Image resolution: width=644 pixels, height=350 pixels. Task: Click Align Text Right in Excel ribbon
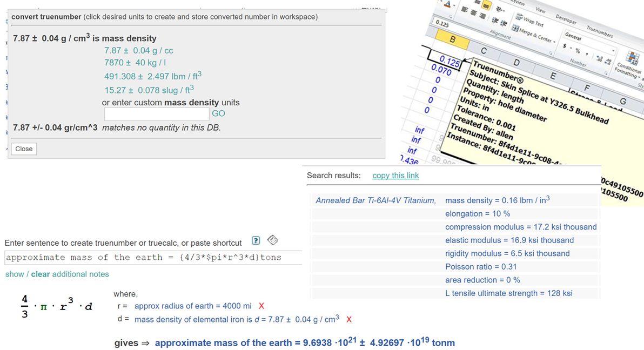click(482, 16)
